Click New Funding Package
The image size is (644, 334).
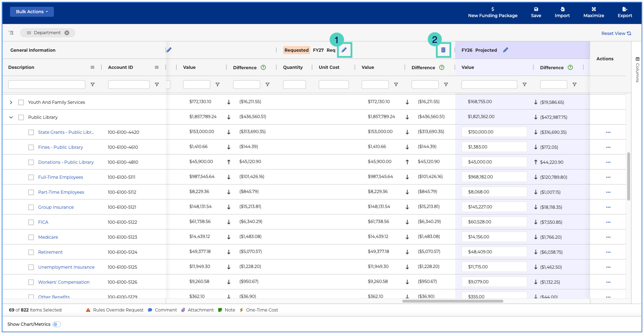click(493, 12)
